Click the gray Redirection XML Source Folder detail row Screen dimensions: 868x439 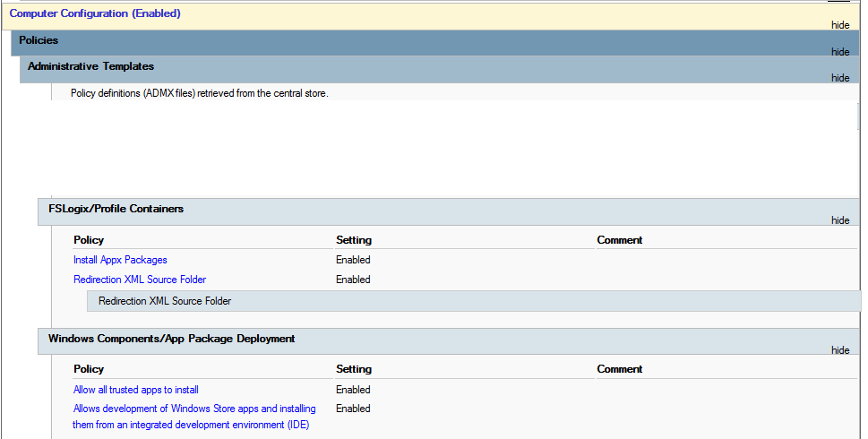[x=474, y=301]
